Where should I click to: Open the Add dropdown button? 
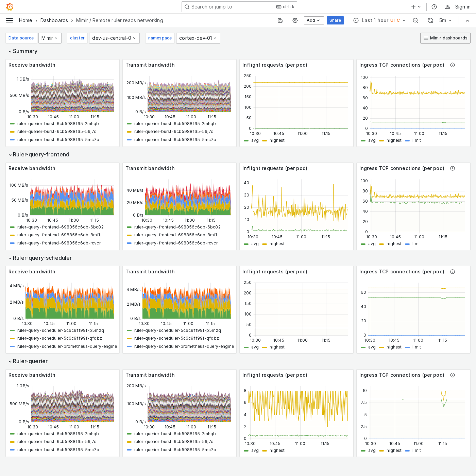click(x=313, y=20)
